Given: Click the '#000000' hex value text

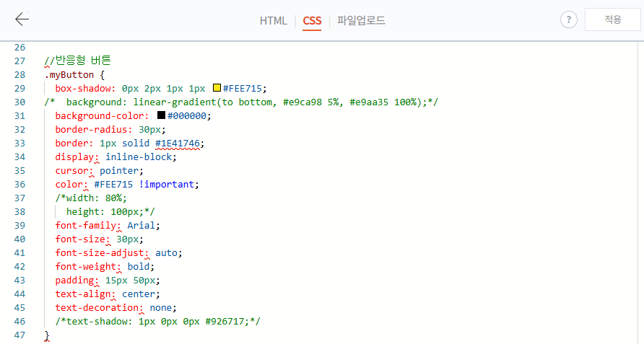Looking at the screenshot, I should pyautogui.click(x=187, y=116).
